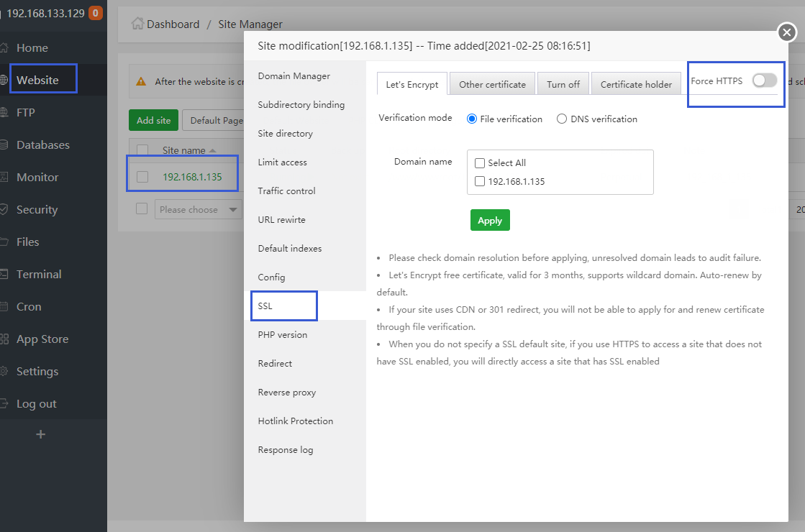Viewport: 805px width, 532px height.
Task: Open the Certificate holder tab
Action: tap(636, 84)
